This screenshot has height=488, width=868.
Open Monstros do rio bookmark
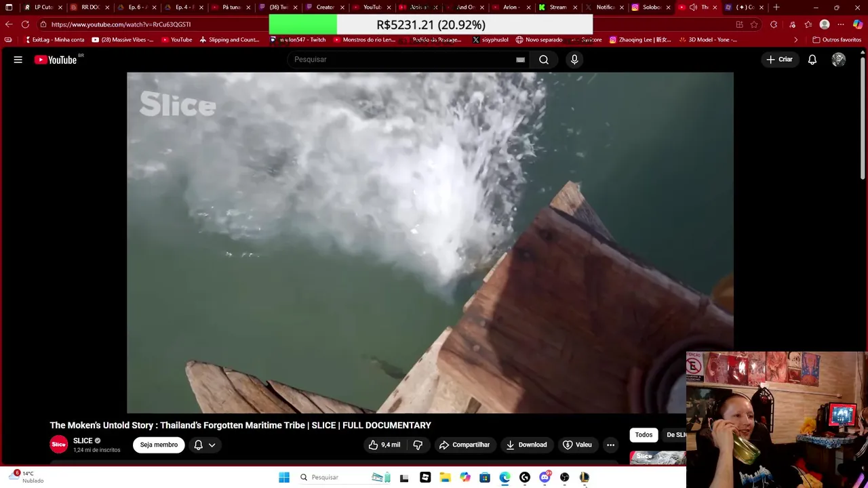click(364, 40)
